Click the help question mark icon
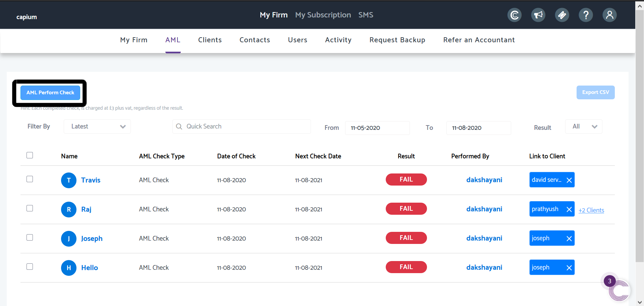Screen dimensions: 644x306 (x=586, y=15)
